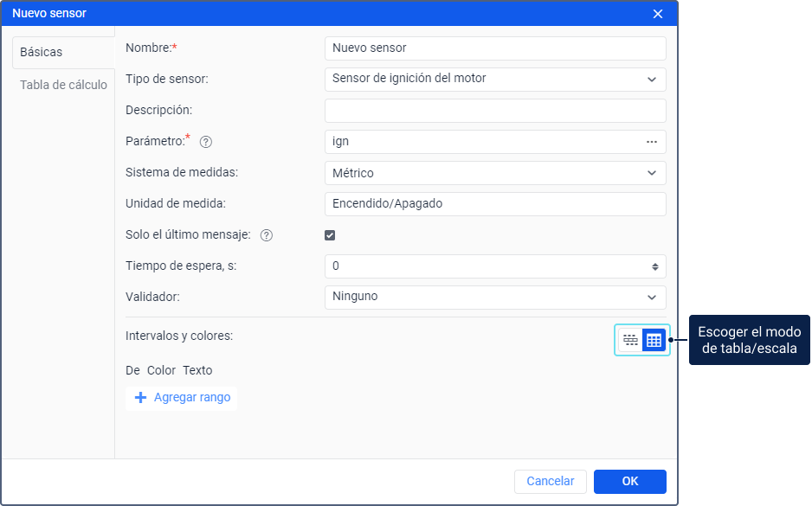Expand the Validador dropdown
This screenshot has height=506, width=812.
click(495, 297)
